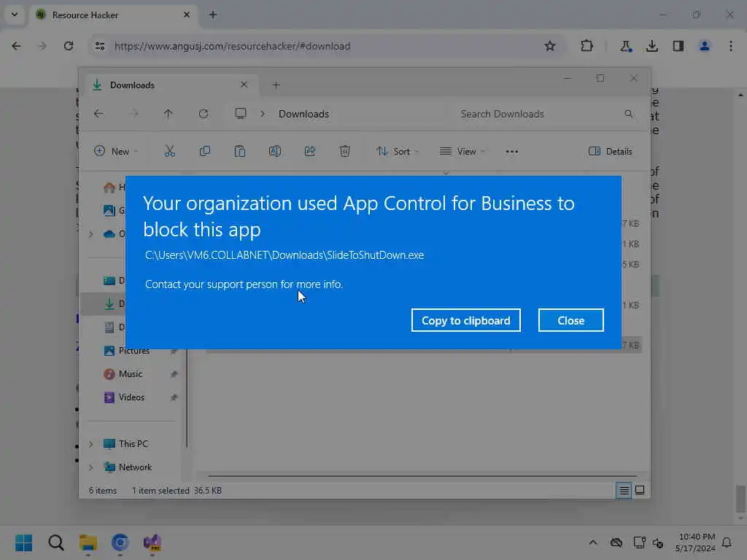
Task: Expand the This PC tree node
Action: (x=90, y=444)
